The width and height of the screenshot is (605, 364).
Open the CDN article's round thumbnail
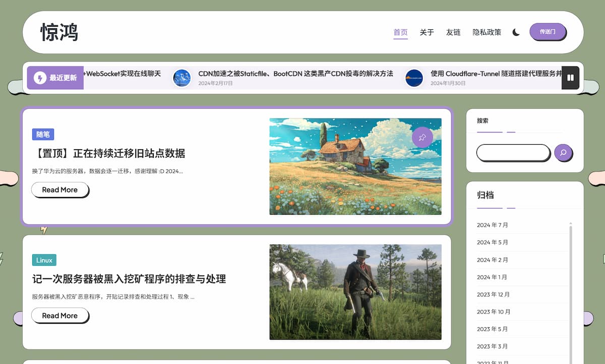182,78
